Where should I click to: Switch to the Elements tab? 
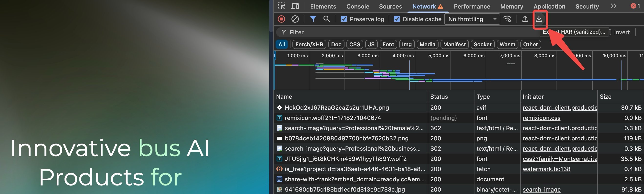pos(323,7)
